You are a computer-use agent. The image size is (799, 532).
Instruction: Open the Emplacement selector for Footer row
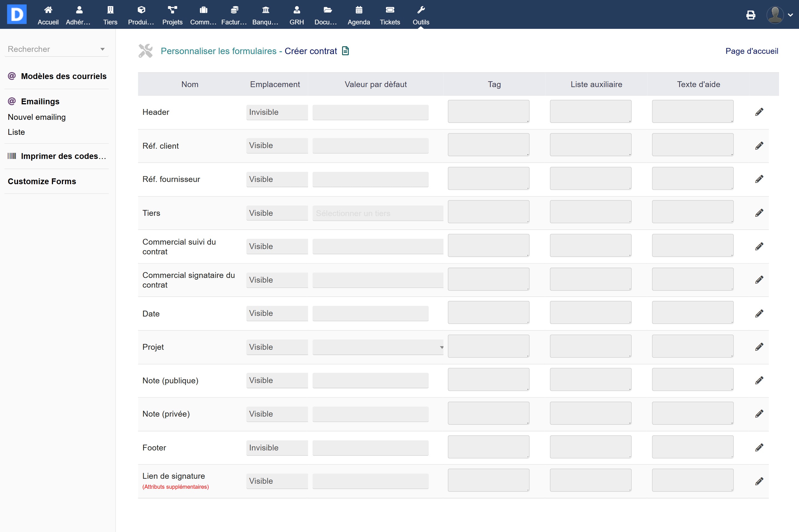(x=277, y=447)
